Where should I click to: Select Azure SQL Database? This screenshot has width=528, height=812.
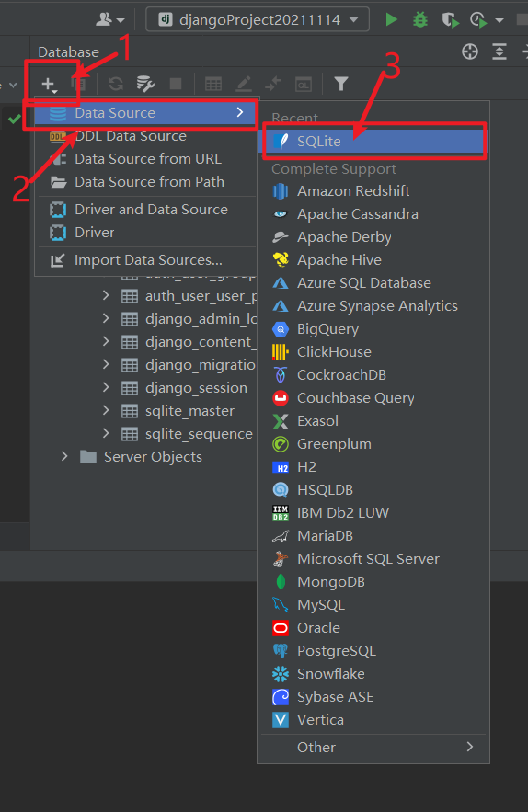coord(373,282)
